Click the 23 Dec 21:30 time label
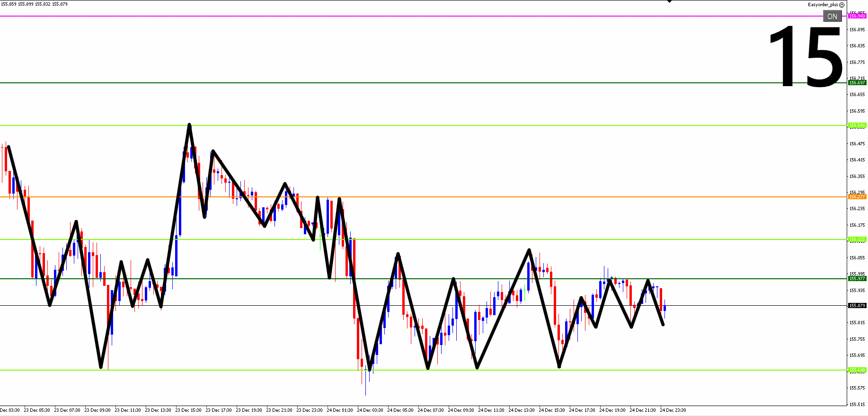Viewport: 868px width, 416px height. click(x=279, y=410)
